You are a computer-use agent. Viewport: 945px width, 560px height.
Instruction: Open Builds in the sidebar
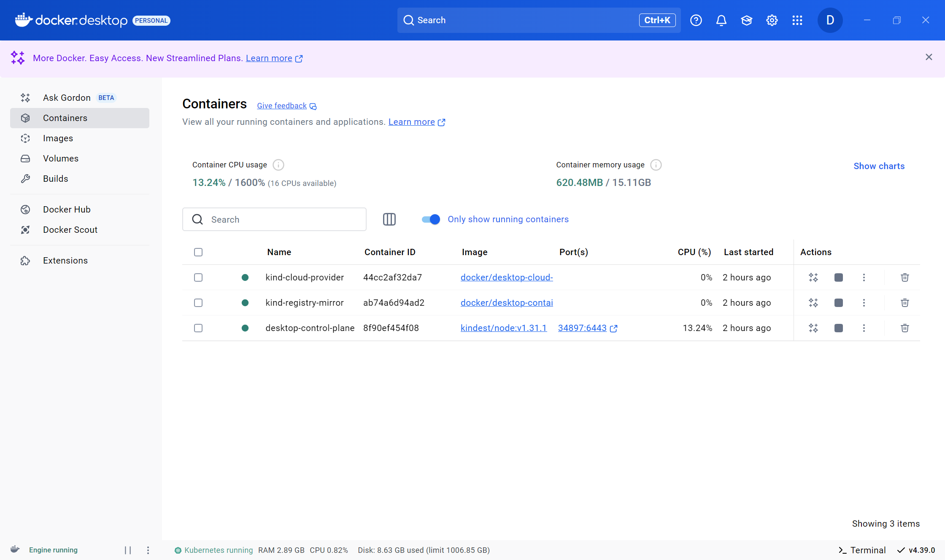click(x=80, y=179)
